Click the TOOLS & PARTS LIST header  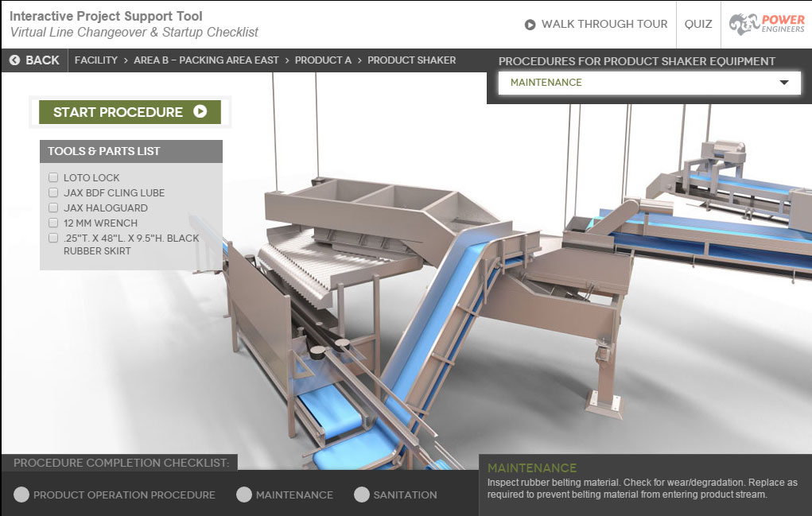pos(131,151)
